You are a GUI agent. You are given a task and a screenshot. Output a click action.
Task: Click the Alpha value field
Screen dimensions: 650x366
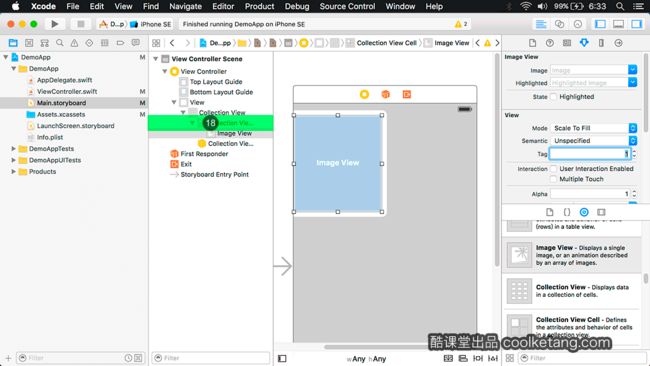click(x=589, y=194)
